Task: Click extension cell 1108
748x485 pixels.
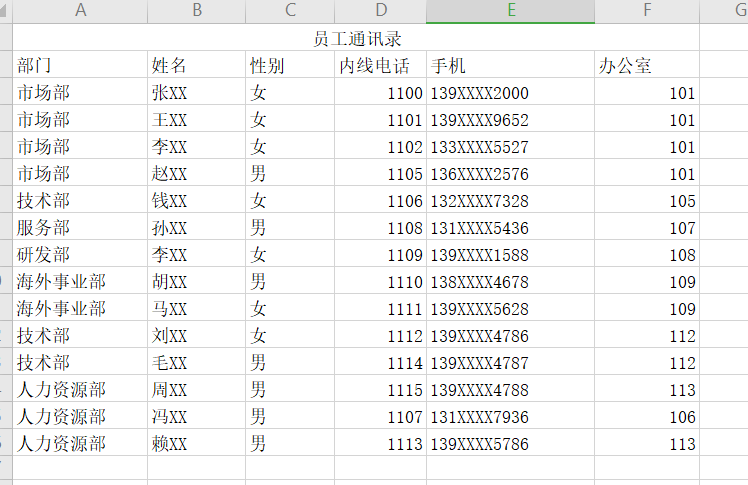Action: [381, 227]
